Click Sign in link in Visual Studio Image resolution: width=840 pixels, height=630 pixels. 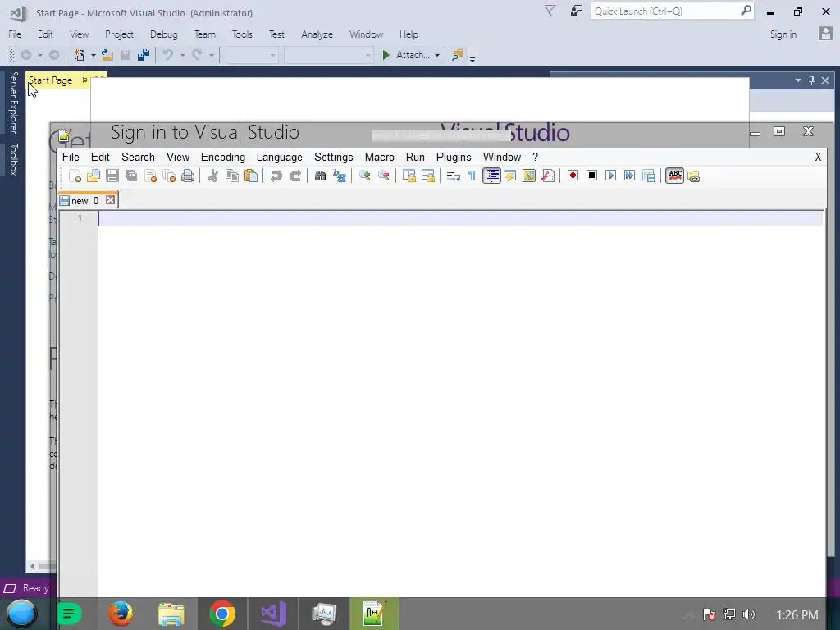(783, 34)
